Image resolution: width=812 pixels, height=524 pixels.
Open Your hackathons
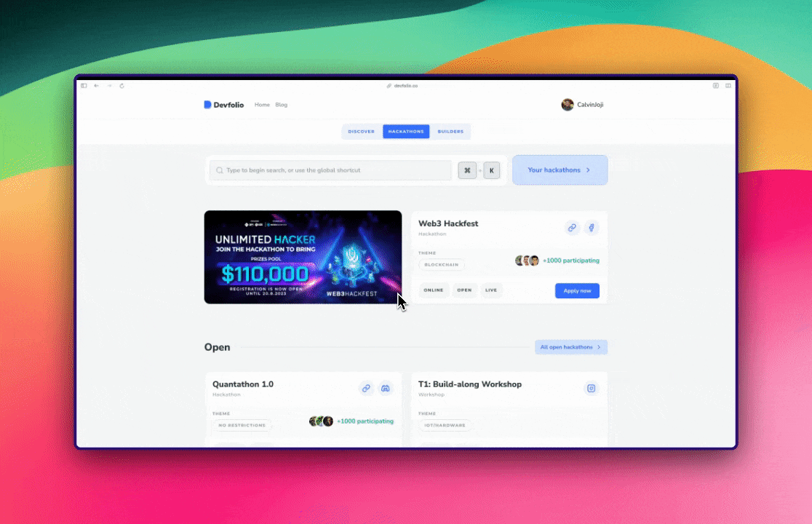(560, 170)
